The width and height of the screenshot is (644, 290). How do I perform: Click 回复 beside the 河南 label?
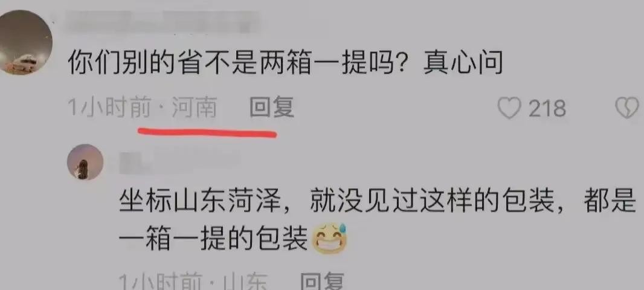coord(271,108)
